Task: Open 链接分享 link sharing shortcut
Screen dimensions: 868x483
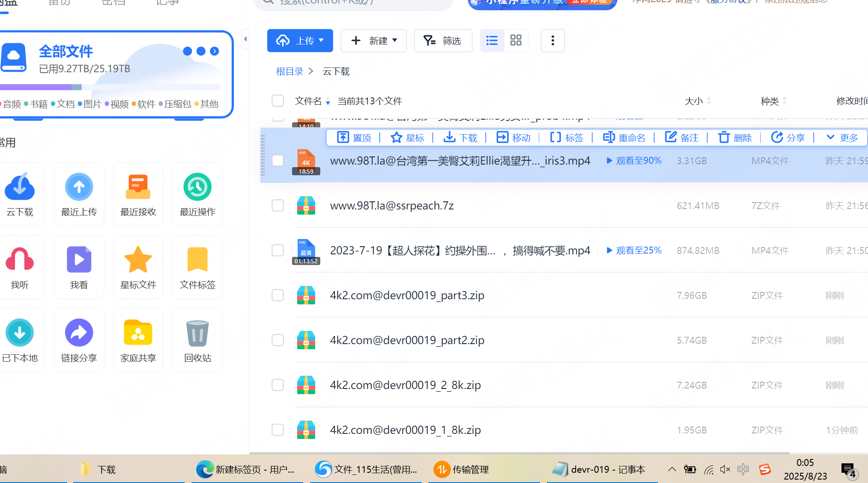Action: (79, 340)
